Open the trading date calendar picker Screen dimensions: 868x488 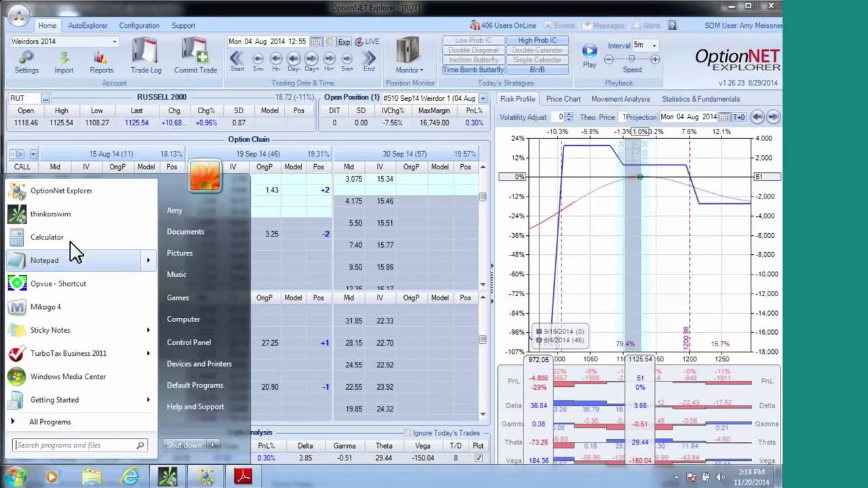click(x=316, y=41)
